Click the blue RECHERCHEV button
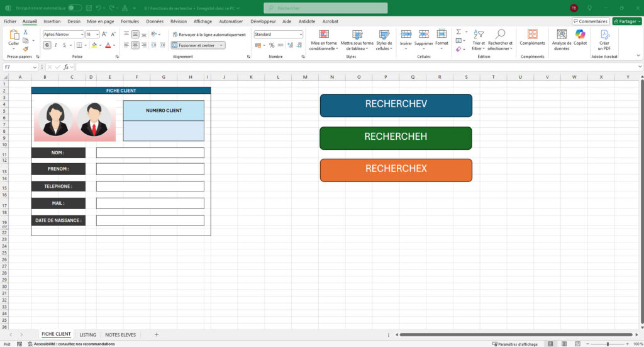The image size is (644, 347). 396,105
